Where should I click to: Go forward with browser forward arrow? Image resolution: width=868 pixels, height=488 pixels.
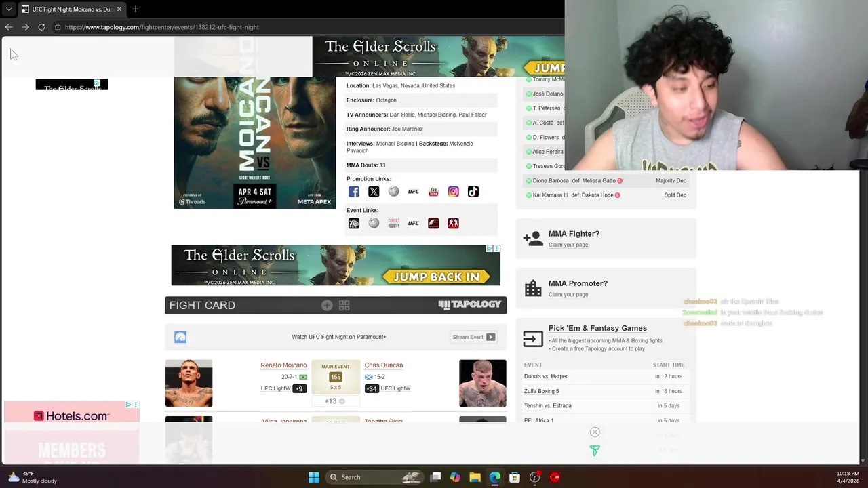tap(25, 27)
